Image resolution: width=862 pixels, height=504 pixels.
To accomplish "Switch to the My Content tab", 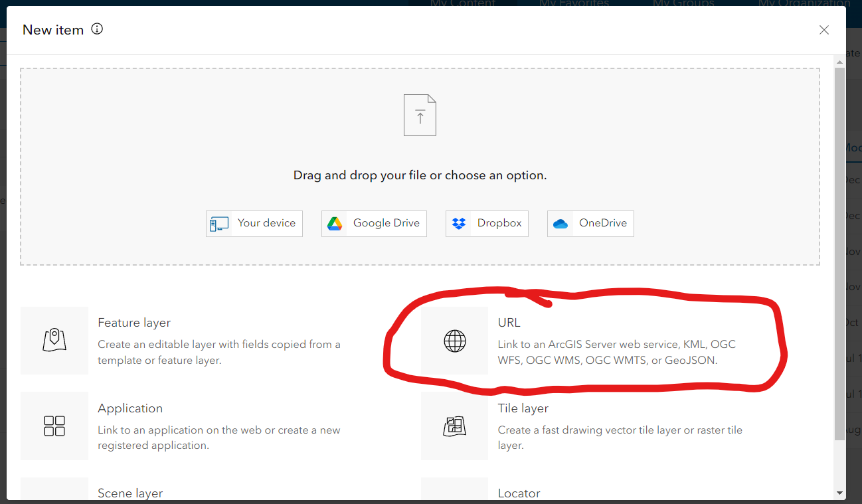I will 463,4.
